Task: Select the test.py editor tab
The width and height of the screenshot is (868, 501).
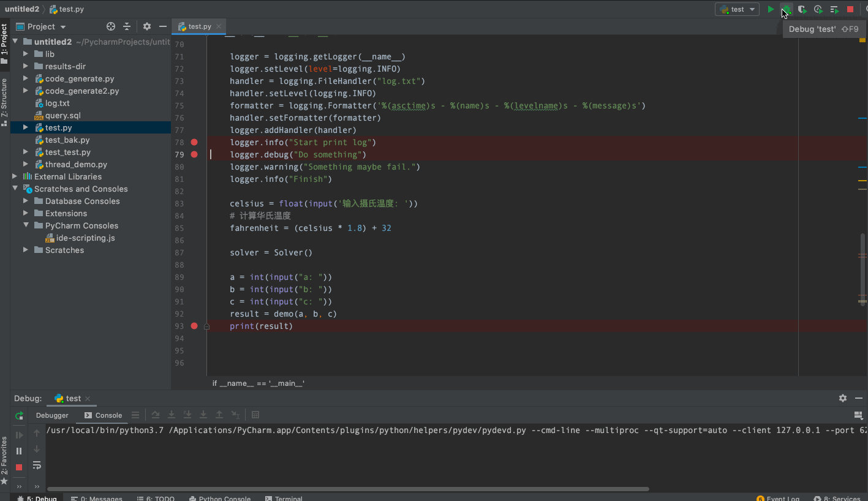Action: pos(200,26)
